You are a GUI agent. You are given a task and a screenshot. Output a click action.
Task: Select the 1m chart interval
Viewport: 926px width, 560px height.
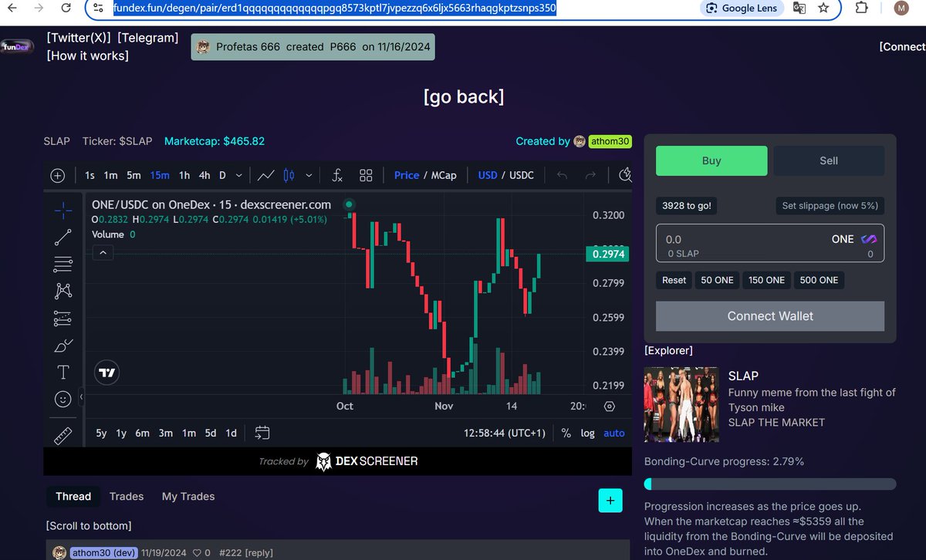point(110,175)
